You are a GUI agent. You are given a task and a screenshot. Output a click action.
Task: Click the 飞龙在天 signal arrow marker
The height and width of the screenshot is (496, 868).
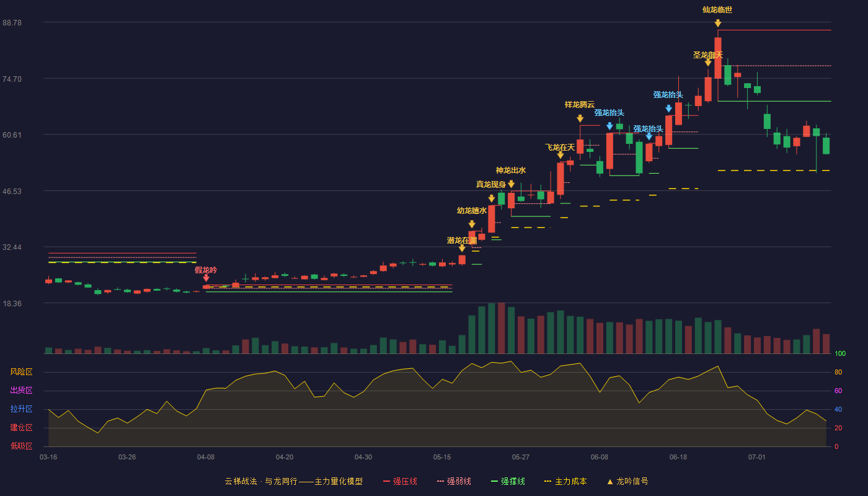[560, 155]
